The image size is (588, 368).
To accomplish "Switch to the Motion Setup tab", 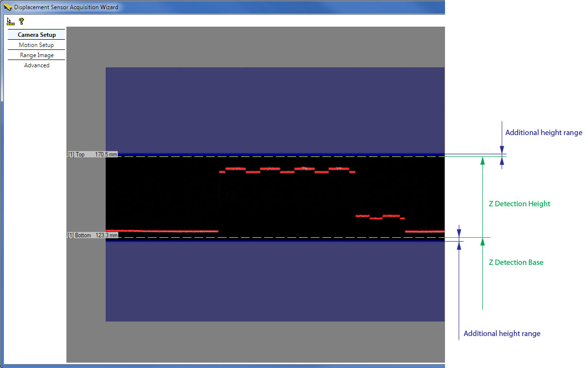I will (36, 45).
